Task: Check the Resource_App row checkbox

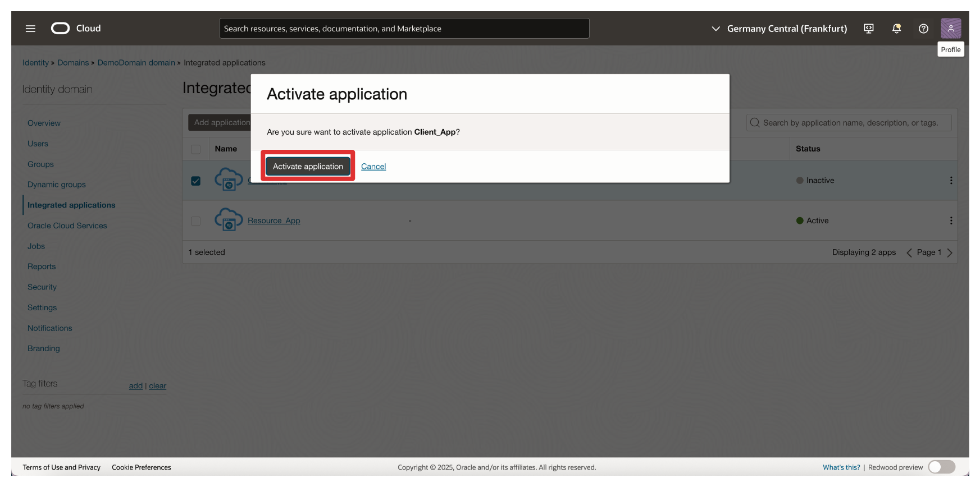Action: (195, 221)
